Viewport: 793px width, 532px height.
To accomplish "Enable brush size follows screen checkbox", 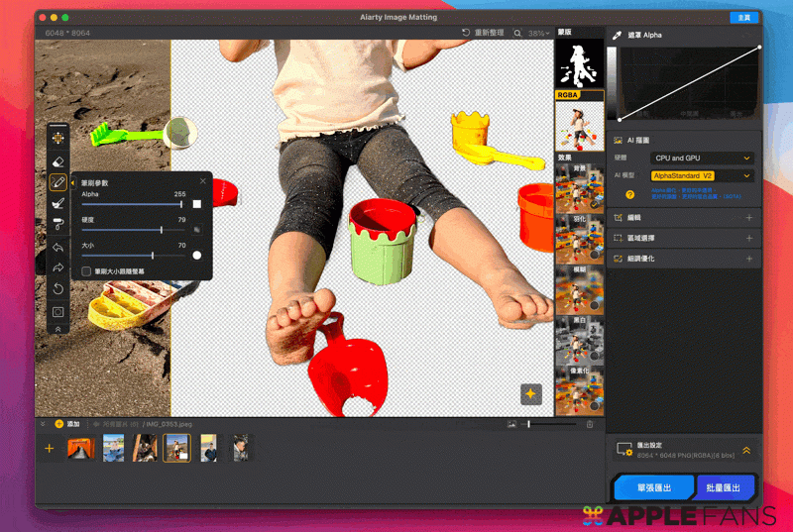I will pos(87,270).
